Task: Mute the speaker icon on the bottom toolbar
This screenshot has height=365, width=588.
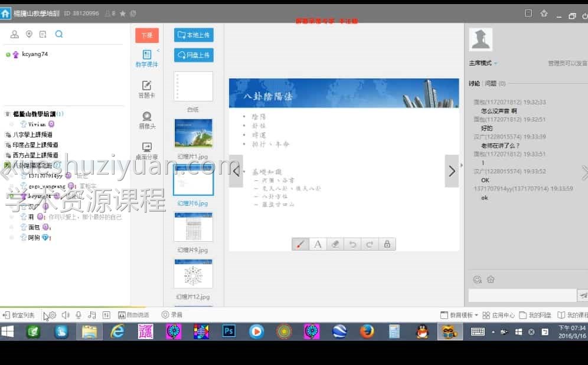Action: (x=65, y=315)
